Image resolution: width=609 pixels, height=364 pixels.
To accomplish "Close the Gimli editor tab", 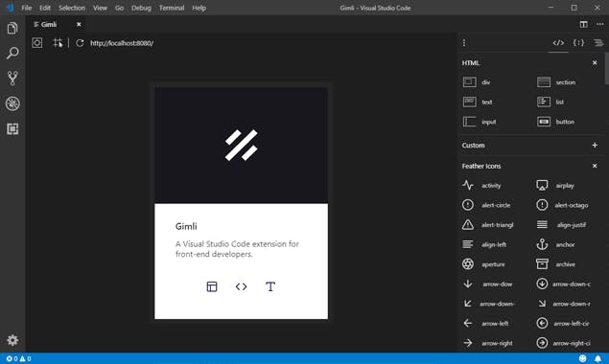I will [x=79, y=24].
